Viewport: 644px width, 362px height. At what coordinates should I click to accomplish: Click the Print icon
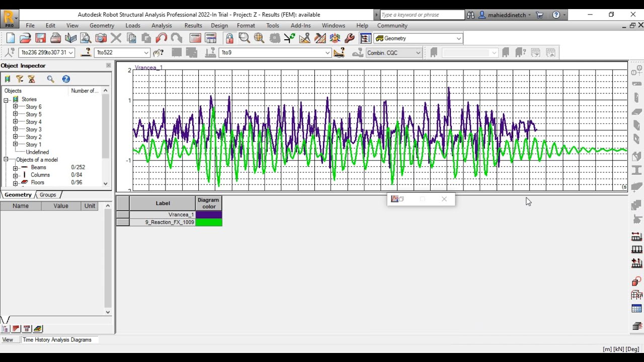click(x=56, y=38)
